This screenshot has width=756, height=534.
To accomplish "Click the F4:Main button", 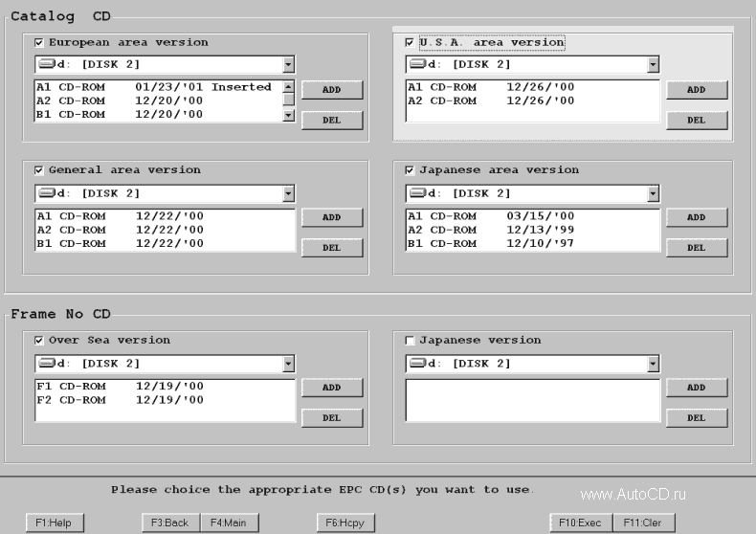I will pos(229,523).
